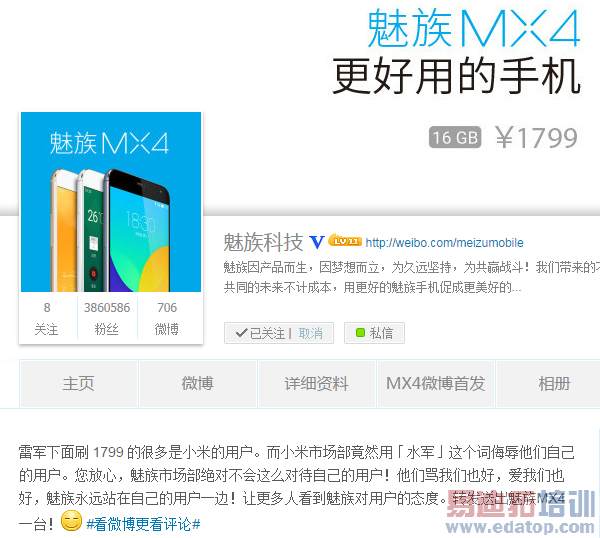Viewport: 600px width, 538px height.
Task: Open the 详细资料 tab
Action: point(317,384)
